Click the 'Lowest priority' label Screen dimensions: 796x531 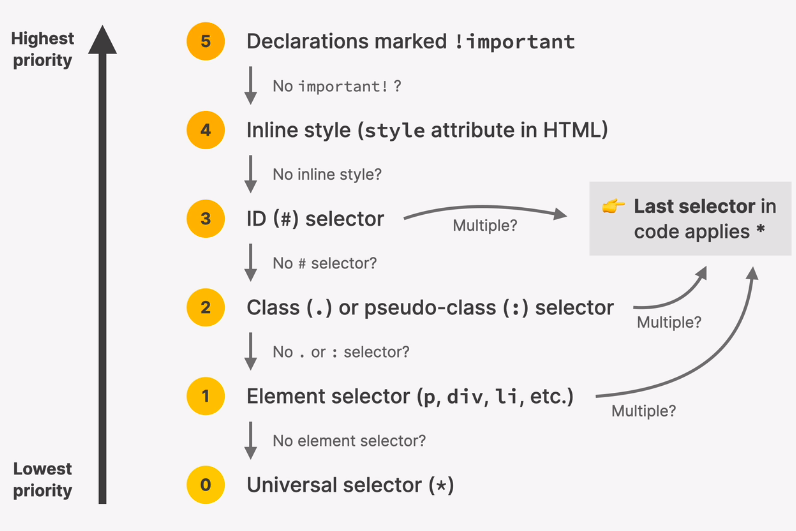43,479
